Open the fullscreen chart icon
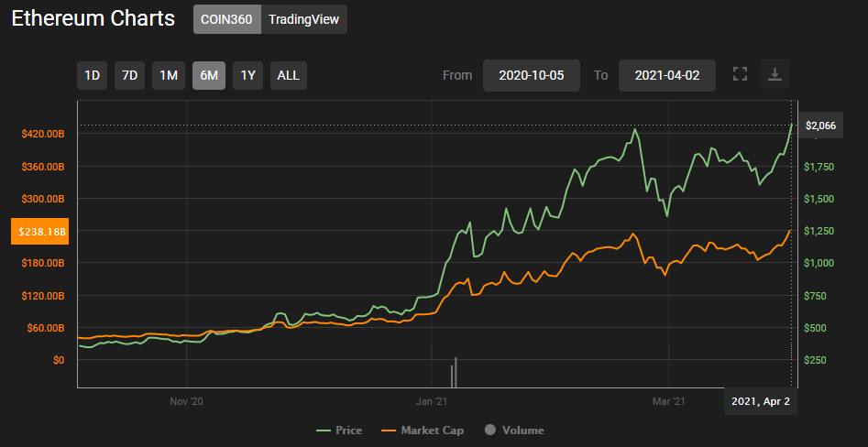868x447 pixels. pos(740,74)
